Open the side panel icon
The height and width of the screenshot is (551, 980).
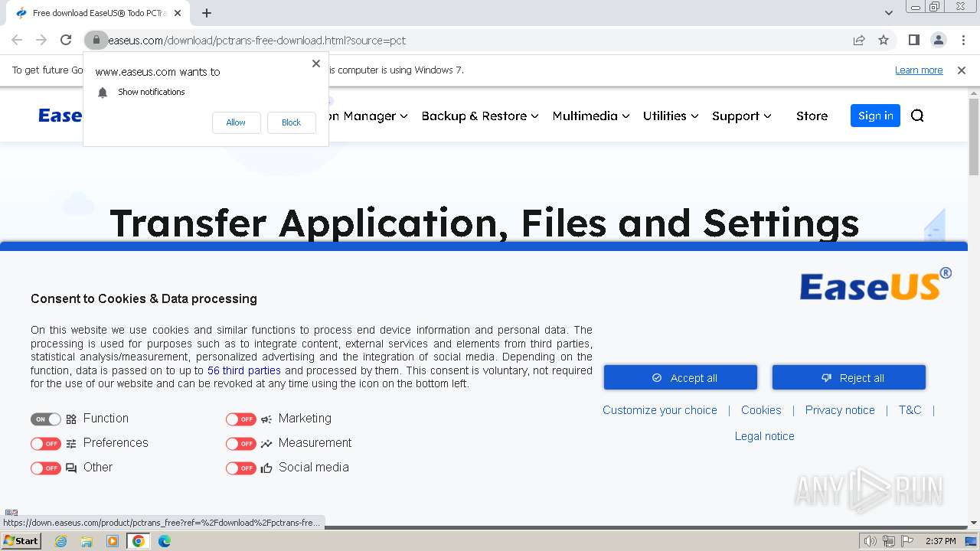click(x=913, y=40)
